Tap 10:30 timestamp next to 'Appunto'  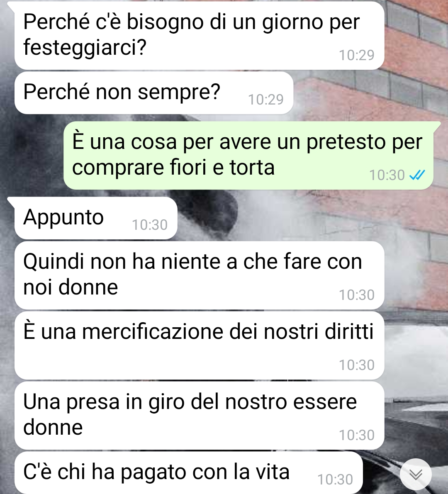150,225
